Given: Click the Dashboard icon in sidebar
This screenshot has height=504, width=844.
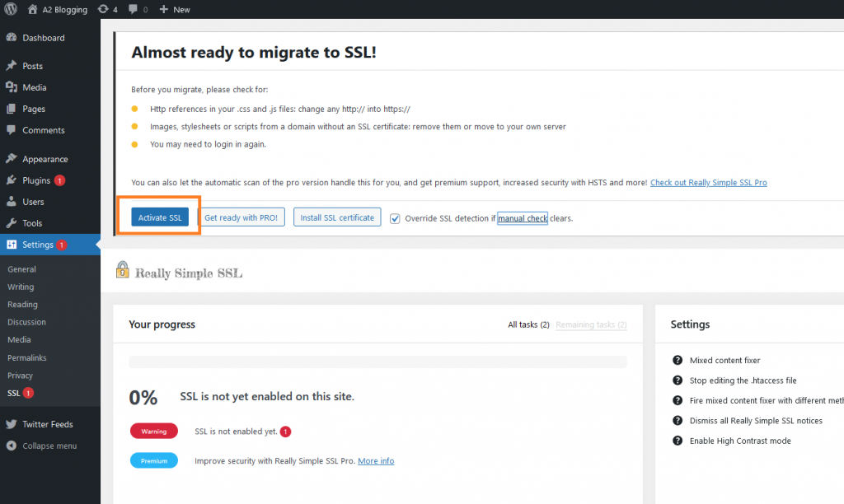Looking at the screenshot, I should pyautogui.click(x=11, y=38).
